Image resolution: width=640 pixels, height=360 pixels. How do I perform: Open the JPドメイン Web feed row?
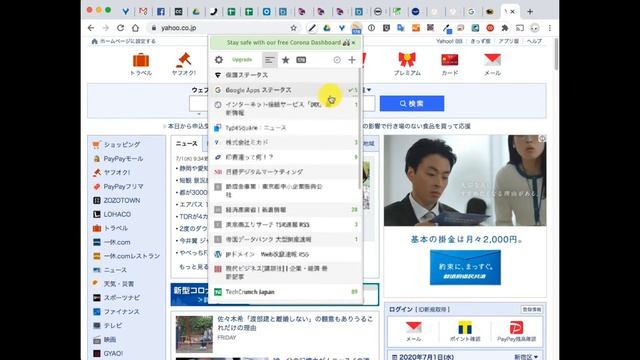(285, 254)
